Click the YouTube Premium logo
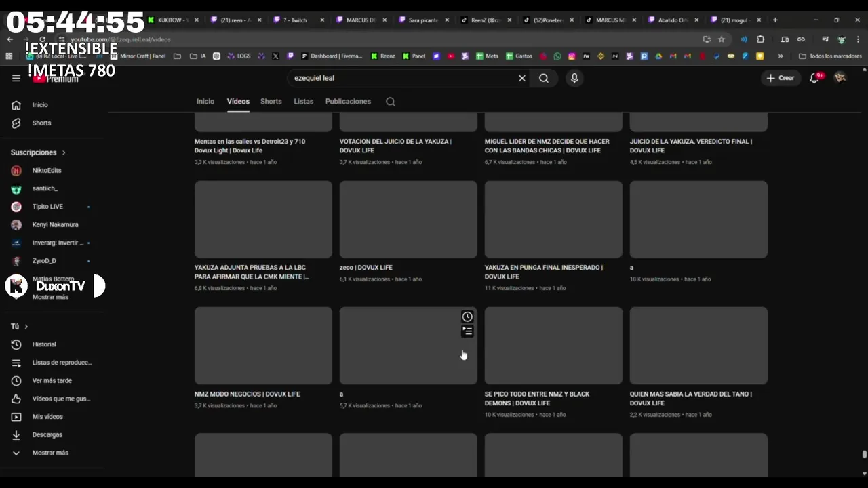The height and width of the screenshot is (488, 868). point(56,79)
